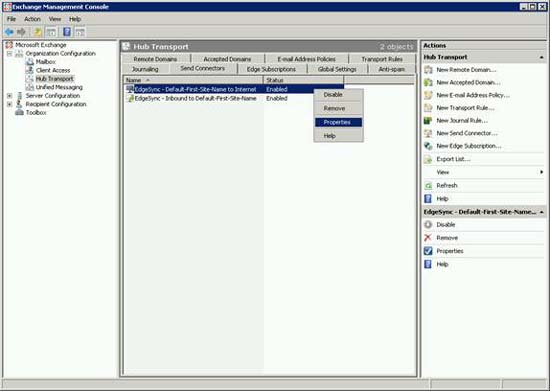Click the Show/Hide Console Tree toolbar icon
The height and width of the screenshot is (391, 550).
[51, 32]
